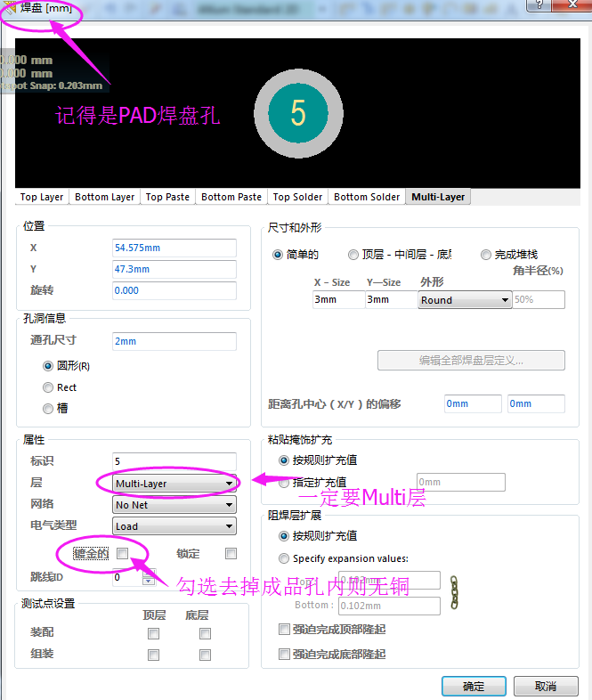This screenshot has height=700, width=592.
Task: Click the 确定 button
Action: (474, 686)
